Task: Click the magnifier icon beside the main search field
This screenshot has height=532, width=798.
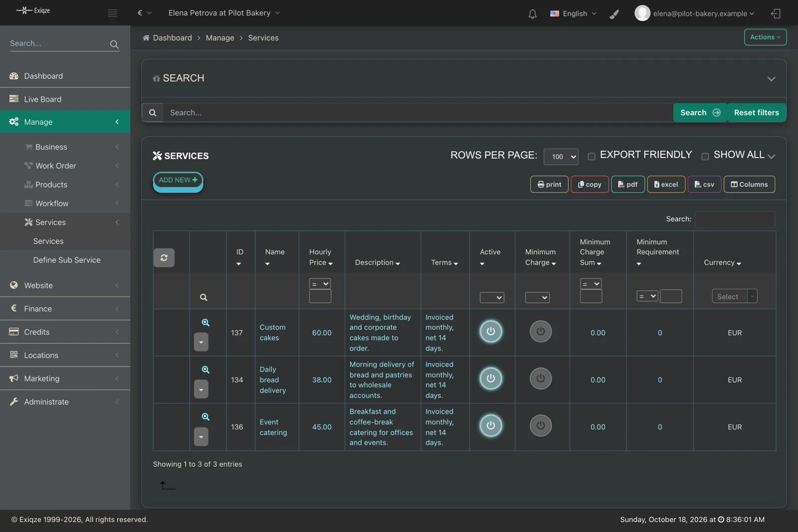Action: 153,113
